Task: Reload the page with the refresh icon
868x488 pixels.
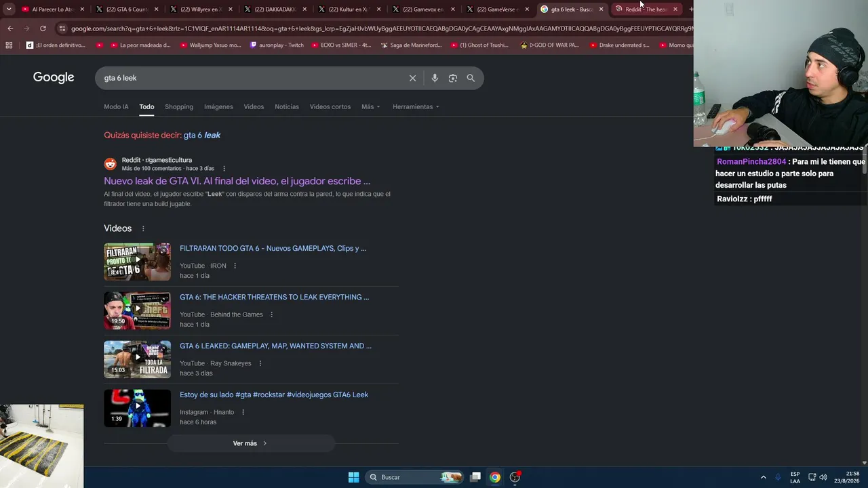Action: pyautogui.click(x=43, y=28)
